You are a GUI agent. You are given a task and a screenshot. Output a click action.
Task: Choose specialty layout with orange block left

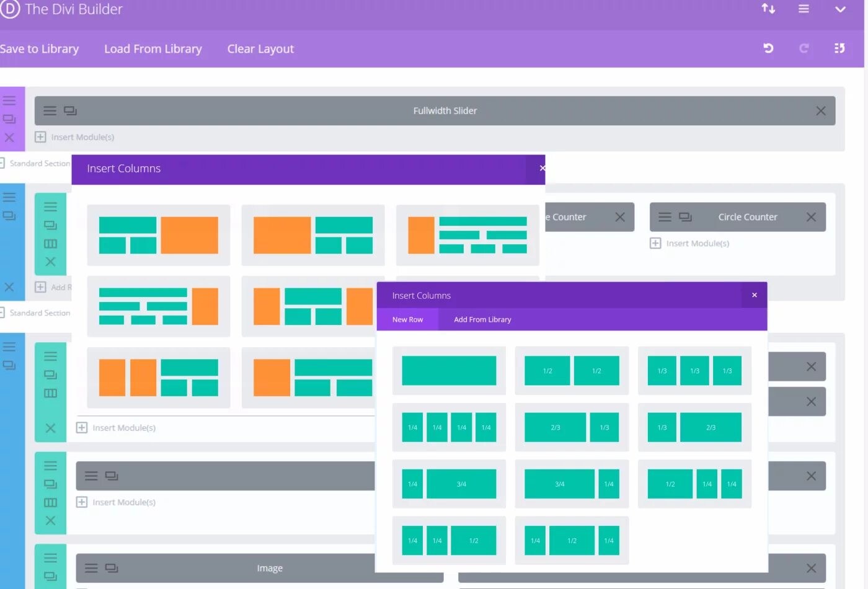click(313, 235)
